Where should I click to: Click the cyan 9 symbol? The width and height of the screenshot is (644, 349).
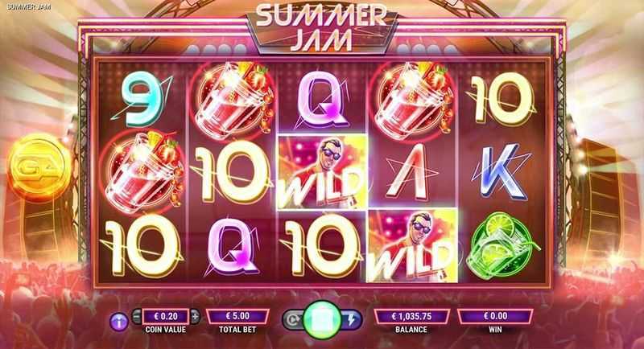(142, 98)
